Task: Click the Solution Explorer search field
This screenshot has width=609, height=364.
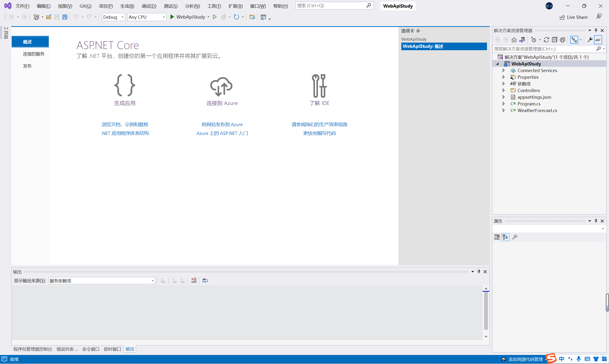Action: [x=544, y=49]
